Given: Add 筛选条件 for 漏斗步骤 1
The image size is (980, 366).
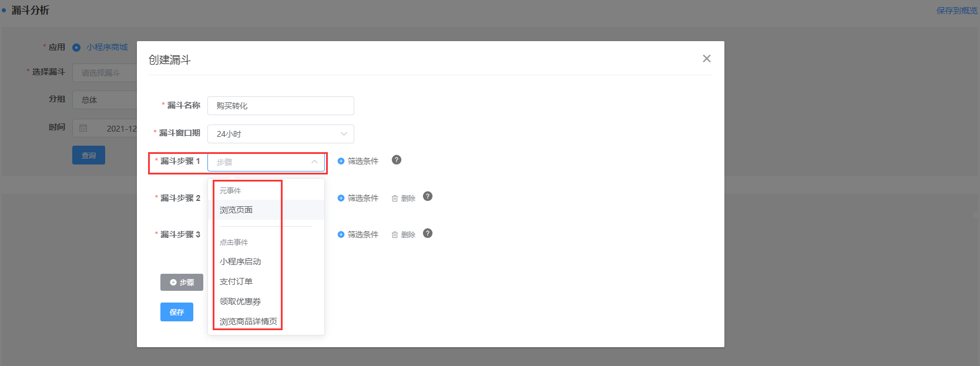Looking at the screenshot, I should tap(358, 161).
